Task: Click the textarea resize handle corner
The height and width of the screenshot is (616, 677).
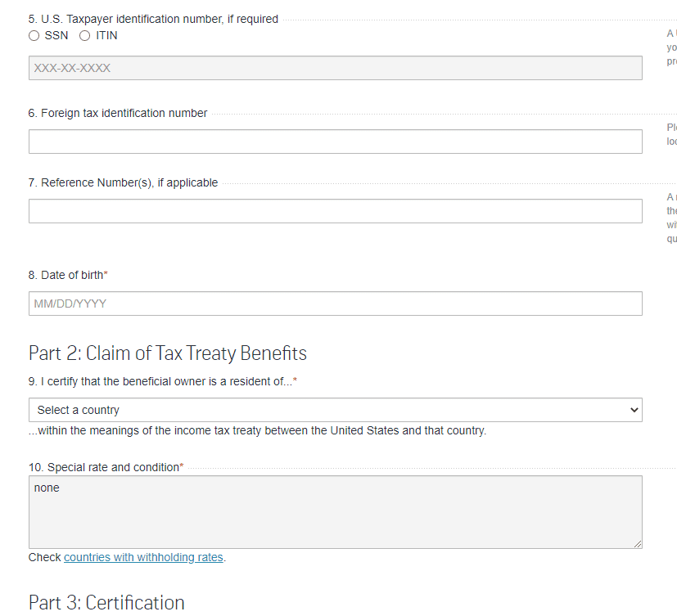Action: point(637,543)
